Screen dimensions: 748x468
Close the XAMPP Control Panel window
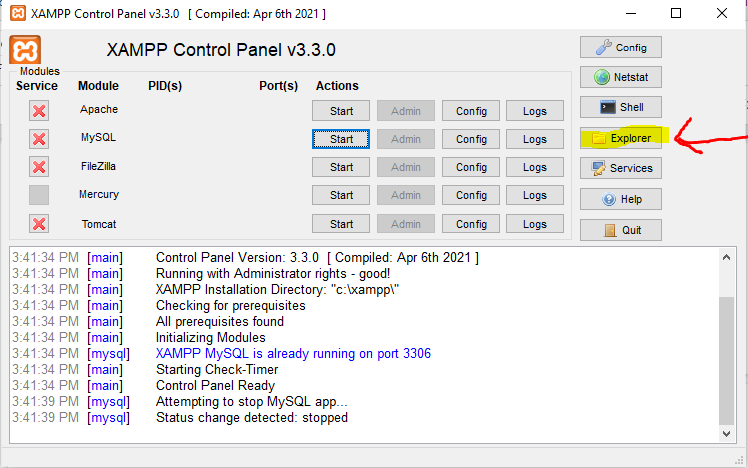tap(722, 13)
